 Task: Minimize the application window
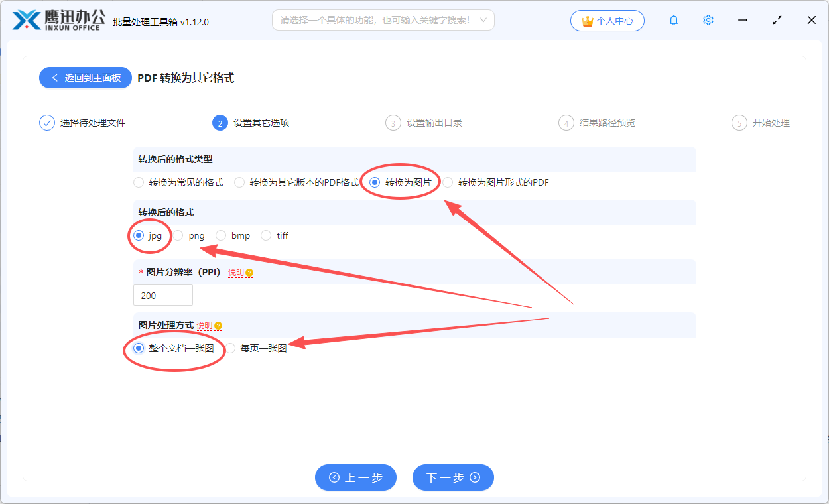click(x=743, y=21)
